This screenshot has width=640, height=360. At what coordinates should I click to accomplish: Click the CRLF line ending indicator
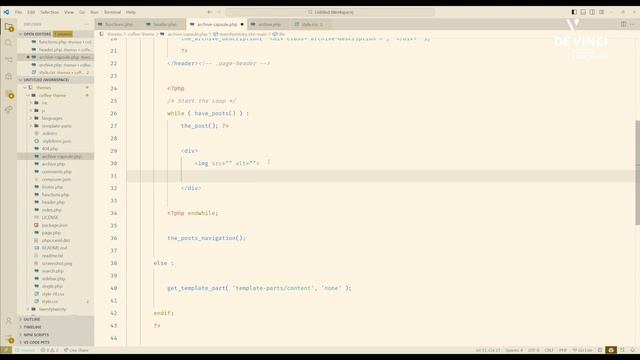[x=549, y=350]
